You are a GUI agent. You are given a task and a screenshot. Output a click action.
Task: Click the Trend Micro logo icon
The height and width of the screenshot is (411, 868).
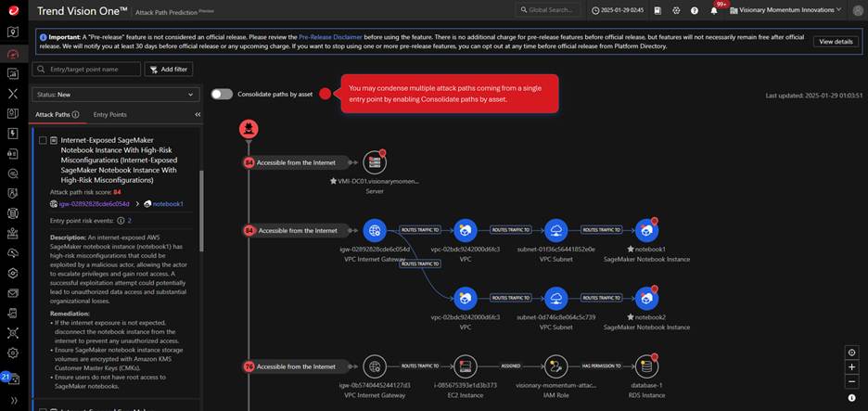(x=13, y=9)
